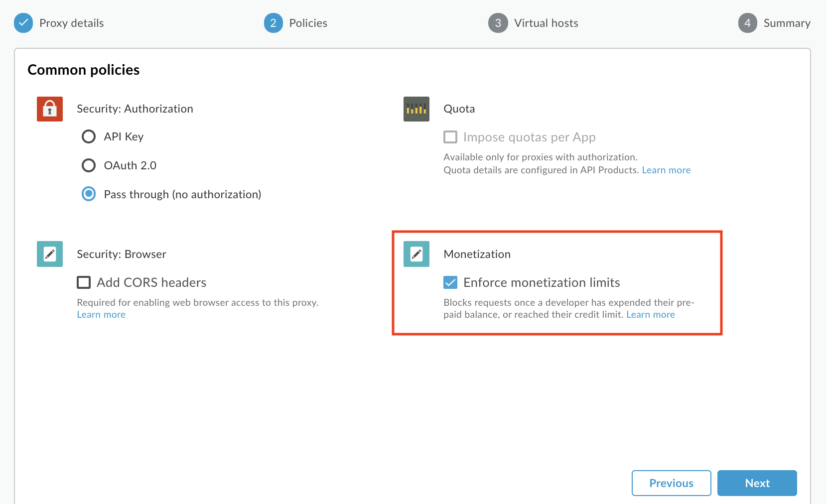Screen dimensions: 827x504
Task: Uncheck Enforce monetization limits
Action: tap(450, 282)
